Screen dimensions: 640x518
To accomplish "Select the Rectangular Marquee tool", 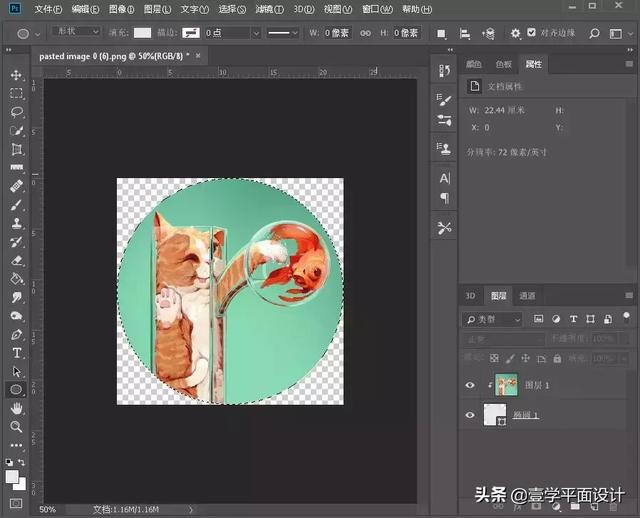I will (x=16, y=93).
